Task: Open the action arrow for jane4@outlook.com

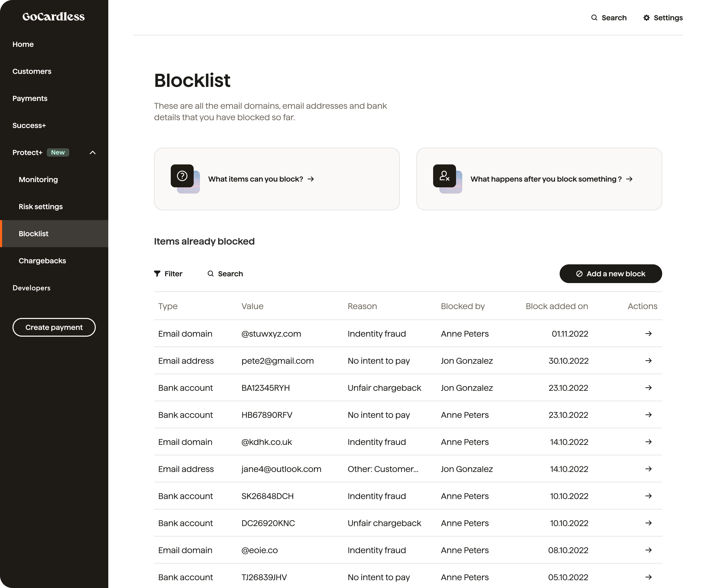Action: (x=648, y=469)
